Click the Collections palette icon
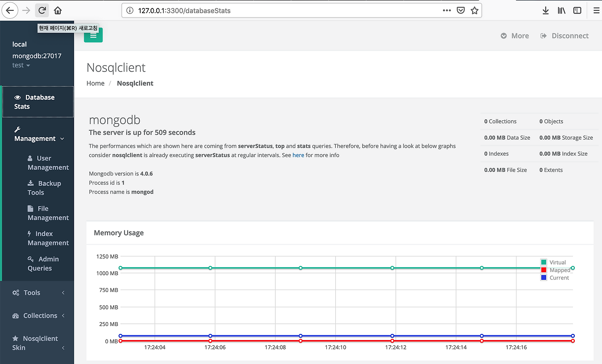This screenshot has width=602, height=364. pyautogui.click(x=16, y=316)
